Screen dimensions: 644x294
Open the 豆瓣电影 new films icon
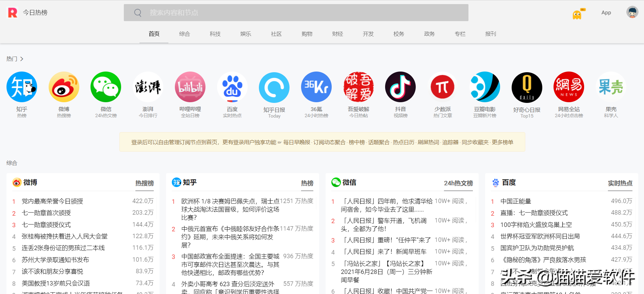[485, 87]
